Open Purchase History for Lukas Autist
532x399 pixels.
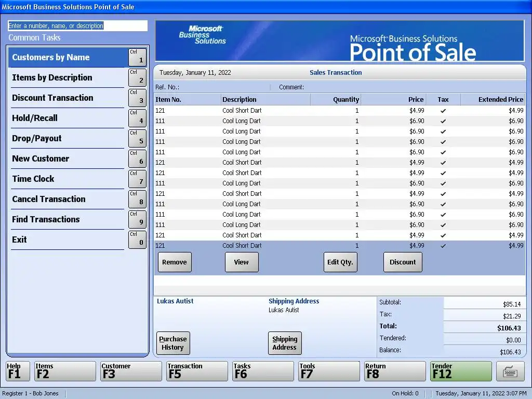coord(173,343)
